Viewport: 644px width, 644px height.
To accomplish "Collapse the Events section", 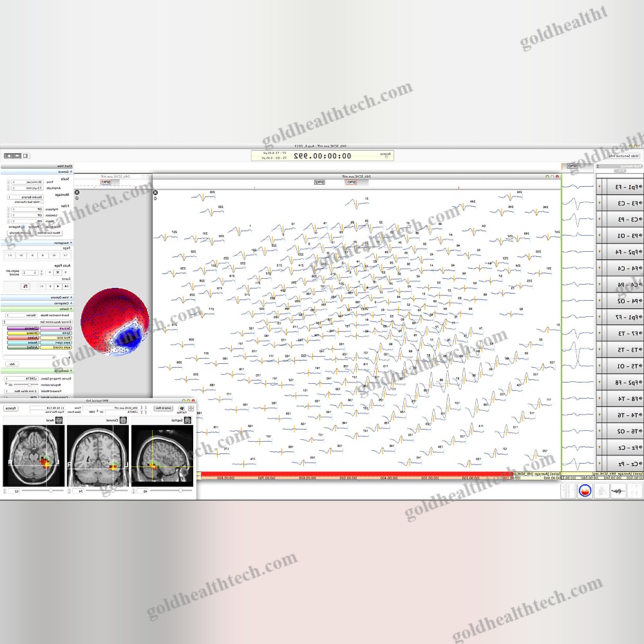I will pyautogui.click(x=71, y=309).
